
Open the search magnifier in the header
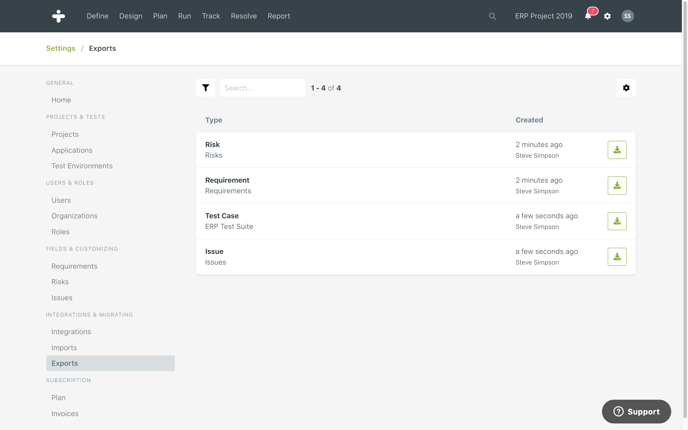[x=492, y=16]
